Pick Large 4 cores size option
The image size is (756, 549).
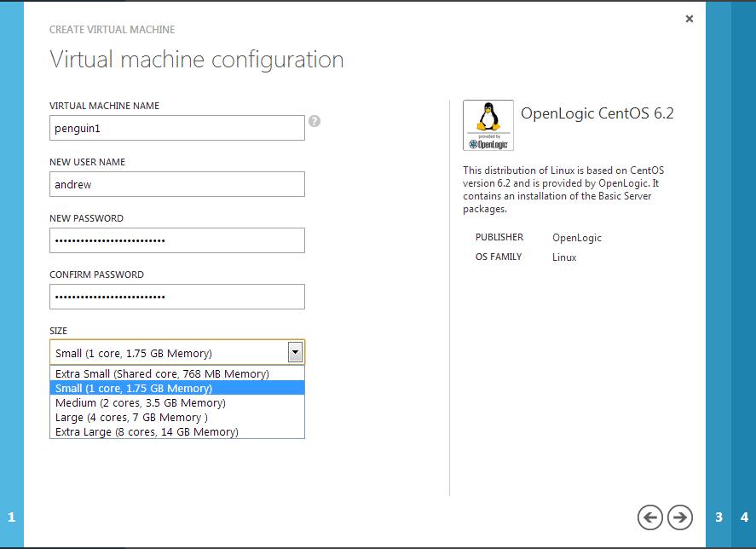pos(131,417)
